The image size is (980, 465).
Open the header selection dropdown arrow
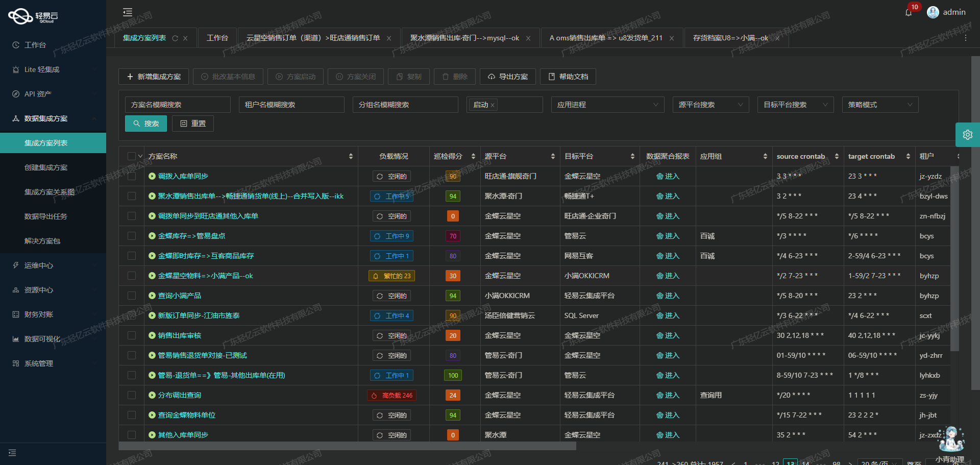140,156
